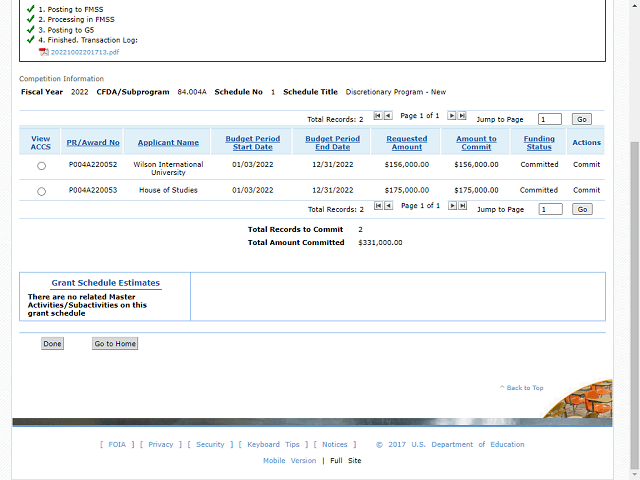Click the top last-page pagination icon
The image size is (640, 480).
point(462,116)
